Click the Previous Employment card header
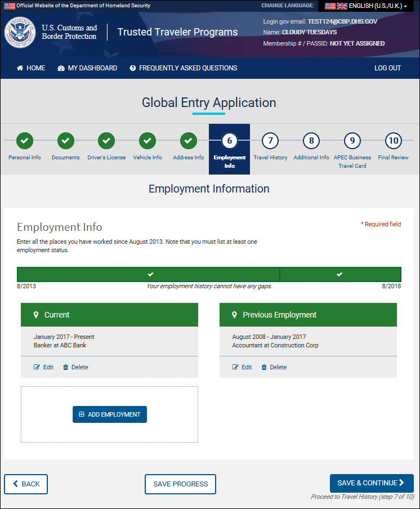Viewport: 420px width, 509px height. point(308,315)
